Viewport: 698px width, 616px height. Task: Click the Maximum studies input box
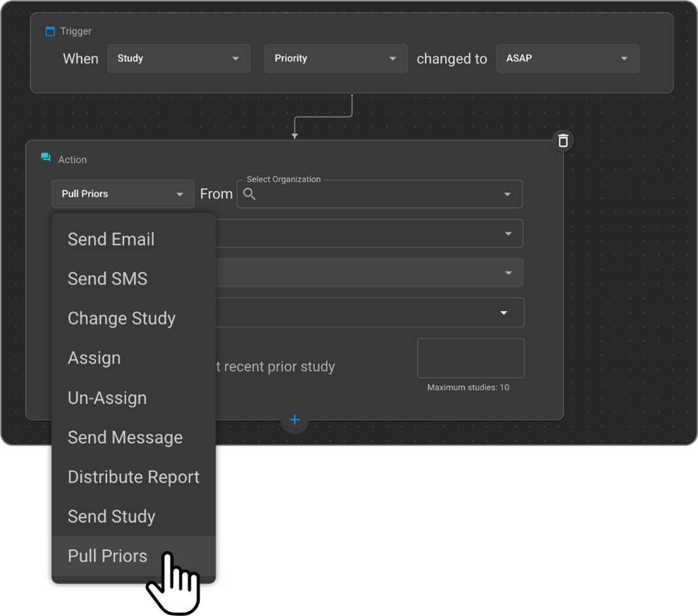(471, 358)
